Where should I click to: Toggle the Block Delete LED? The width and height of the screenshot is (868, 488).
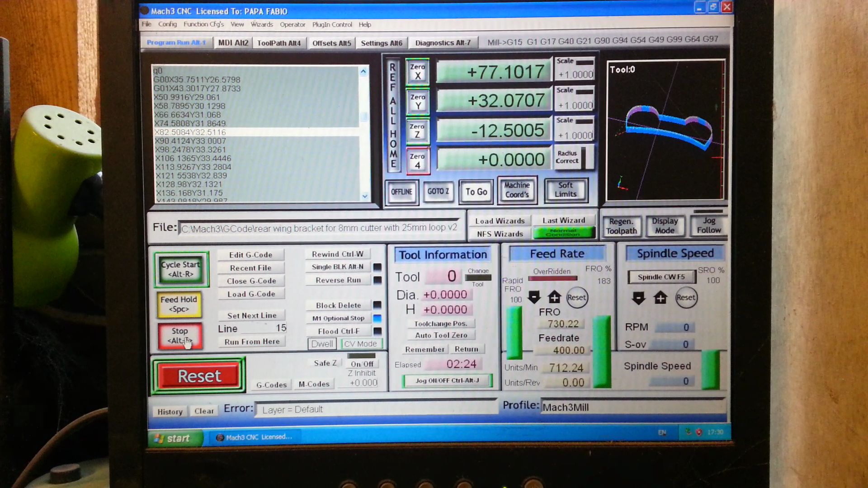click(377, 305)
